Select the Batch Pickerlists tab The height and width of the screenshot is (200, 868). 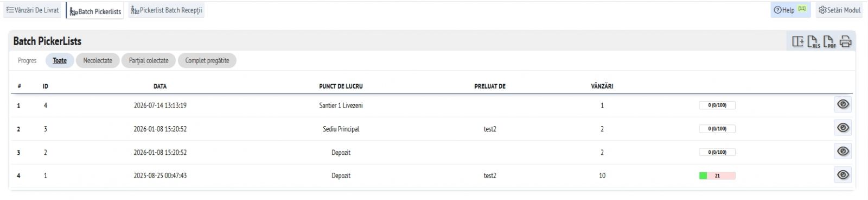[x=95, y=11]
